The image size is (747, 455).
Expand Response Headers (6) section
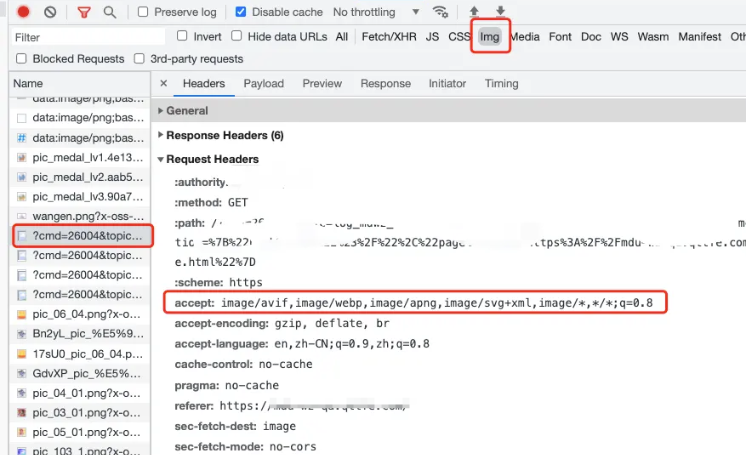224,135
